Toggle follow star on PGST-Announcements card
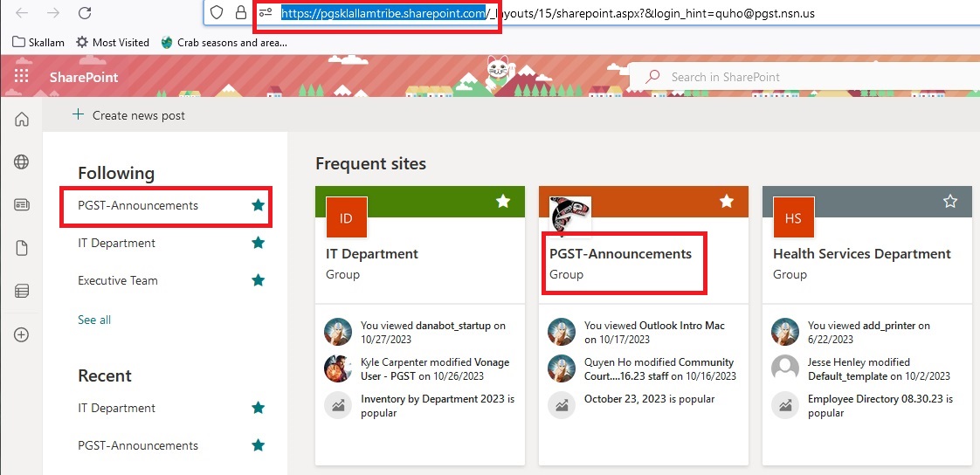 click(x=726, y=201)
